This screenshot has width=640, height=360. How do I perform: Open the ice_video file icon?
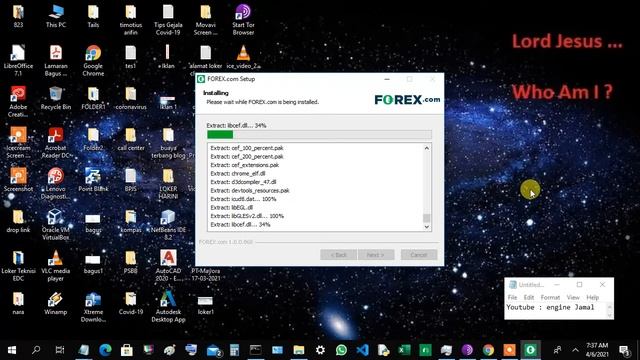(243, 57)
